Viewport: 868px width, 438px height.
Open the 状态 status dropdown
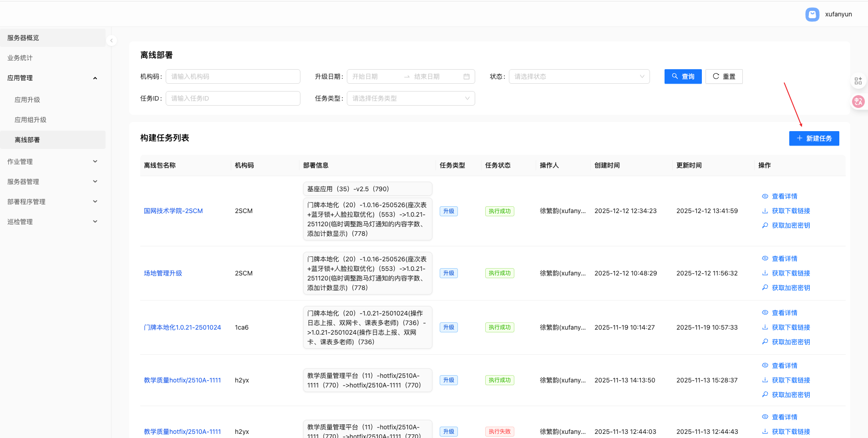(x=579, y=76)
